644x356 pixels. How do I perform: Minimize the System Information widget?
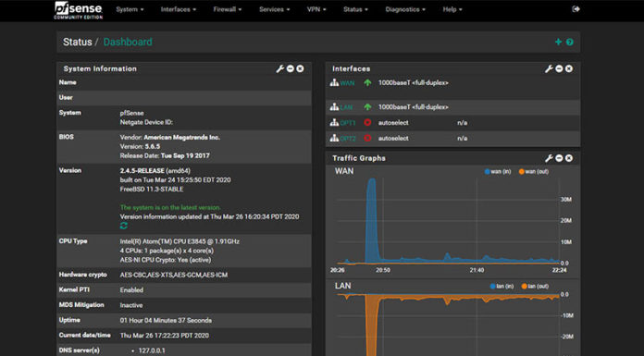point(291,68)
